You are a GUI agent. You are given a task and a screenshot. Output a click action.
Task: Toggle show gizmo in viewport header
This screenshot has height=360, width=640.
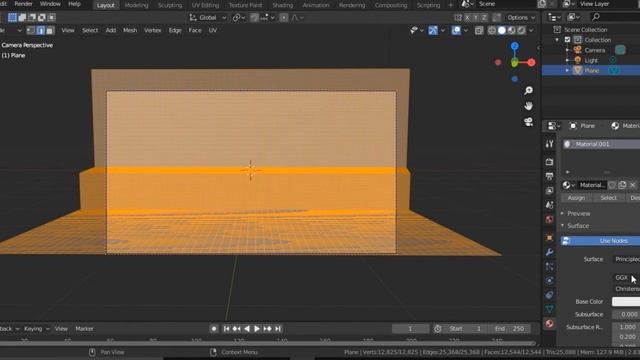pos(433,30)
